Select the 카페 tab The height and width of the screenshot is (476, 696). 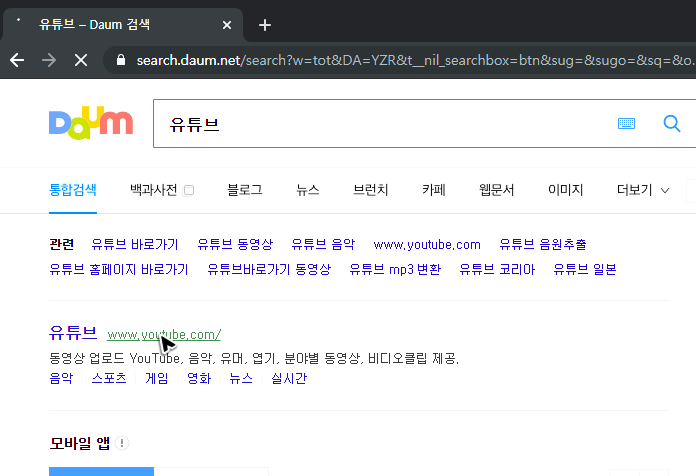(434, 190)
